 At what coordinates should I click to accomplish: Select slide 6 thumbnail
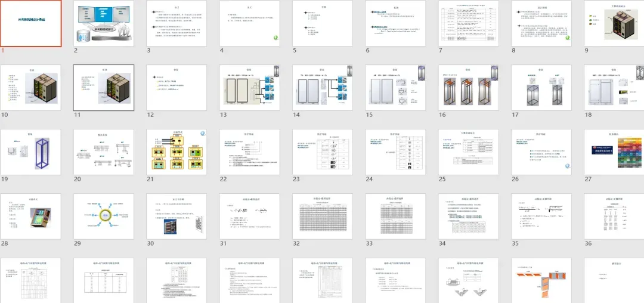coord(395,23)
